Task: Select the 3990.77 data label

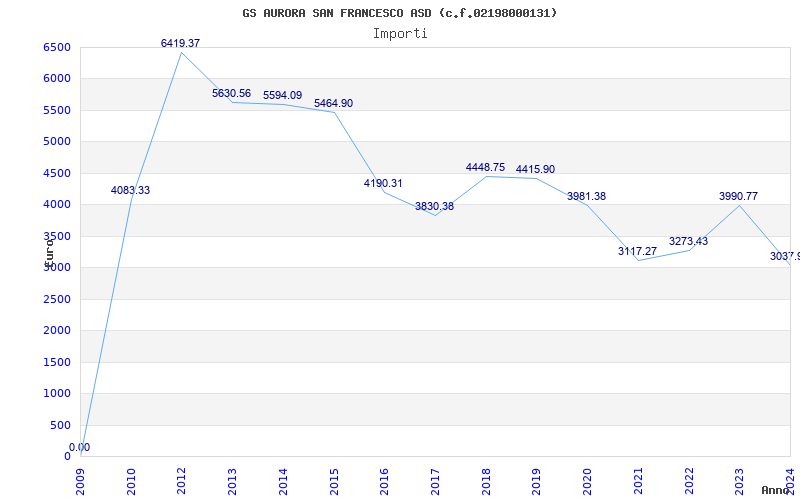Action: click(739, 196)
